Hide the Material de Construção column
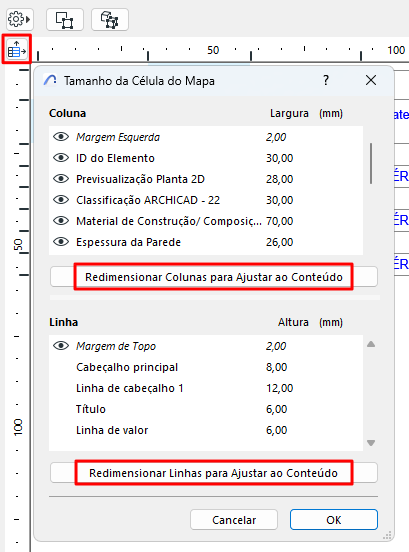 [61, 221]
